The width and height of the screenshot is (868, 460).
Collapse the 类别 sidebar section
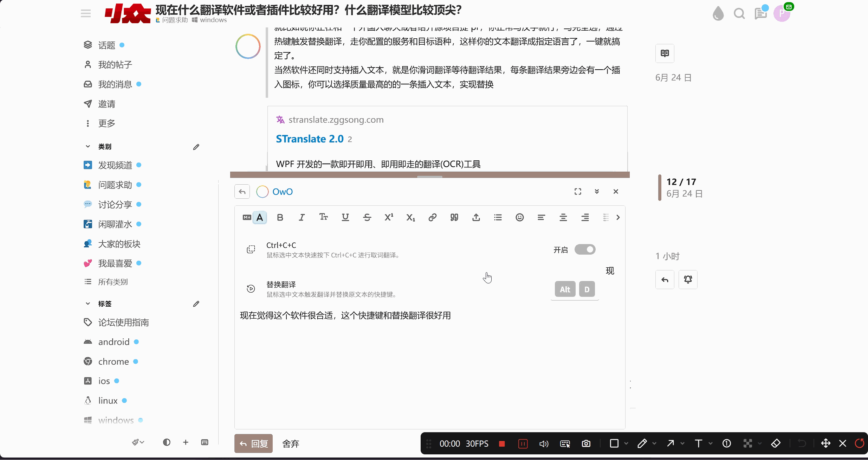(88, 146)
